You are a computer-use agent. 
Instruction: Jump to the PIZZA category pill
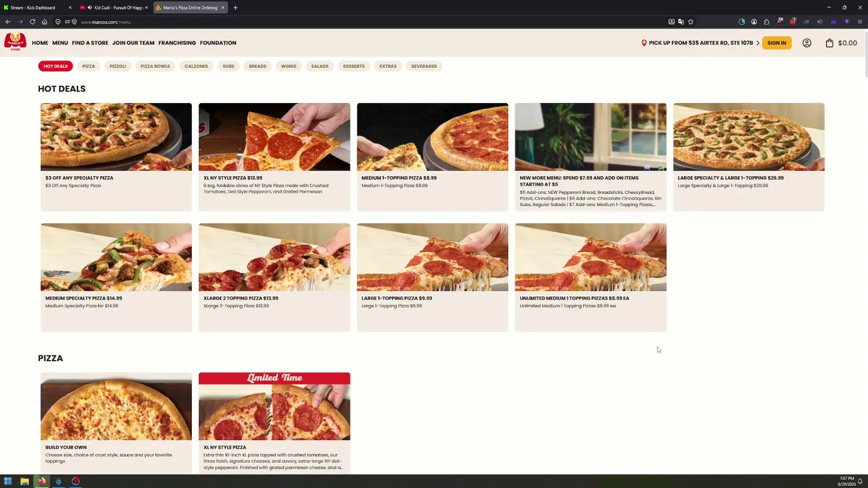pos(88,66)
